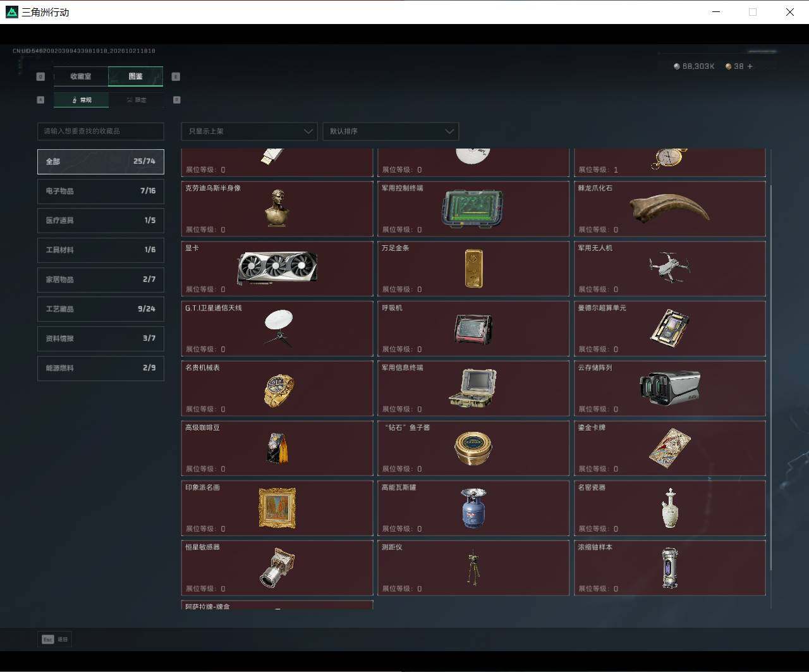Choose the 鎏金卡牌 card item
Image resolution: width=809 pixels, height=672 pixels.
[x=670, y=448]
